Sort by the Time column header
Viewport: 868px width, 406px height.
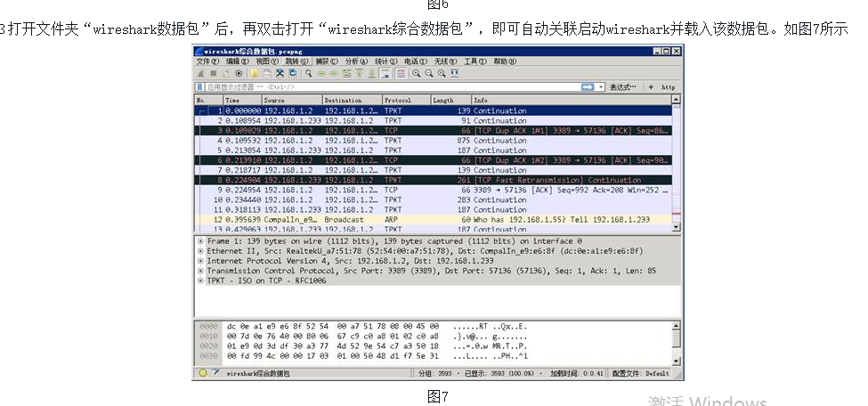tap(242, 101)
